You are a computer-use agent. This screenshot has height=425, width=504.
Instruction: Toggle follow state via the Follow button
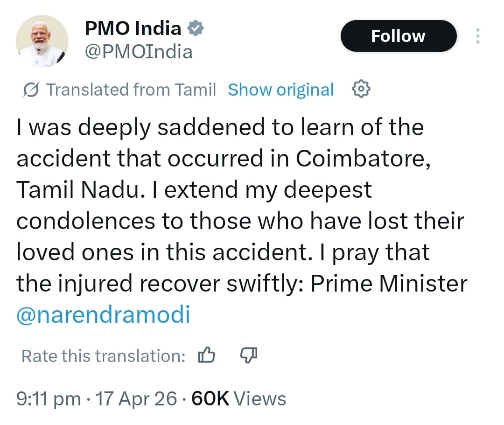click(x=399, y=35)
